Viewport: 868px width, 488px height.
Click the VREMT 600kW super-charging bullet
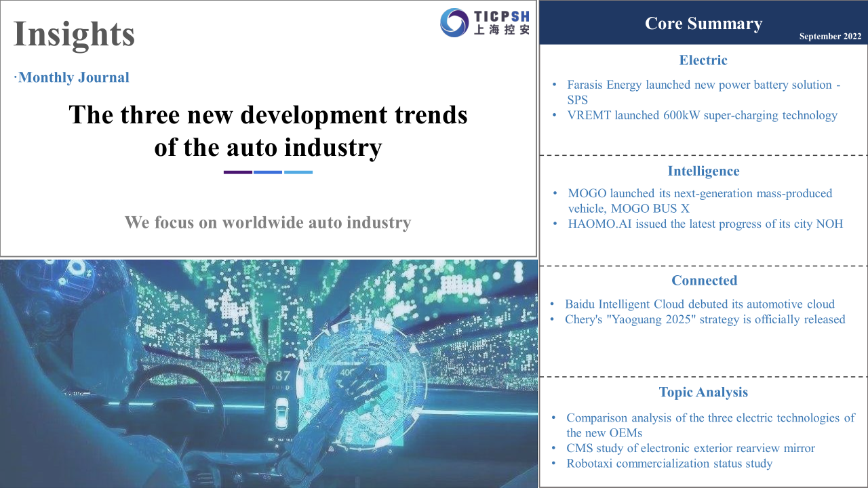(702, 115)
